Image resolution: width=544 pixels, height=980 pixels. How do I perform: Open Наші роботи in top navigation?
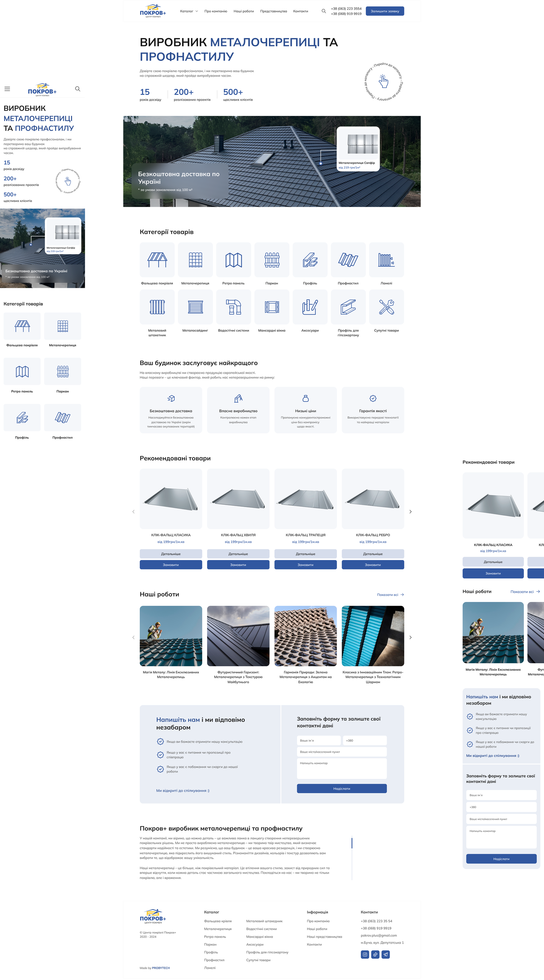(x=244, y=11)
